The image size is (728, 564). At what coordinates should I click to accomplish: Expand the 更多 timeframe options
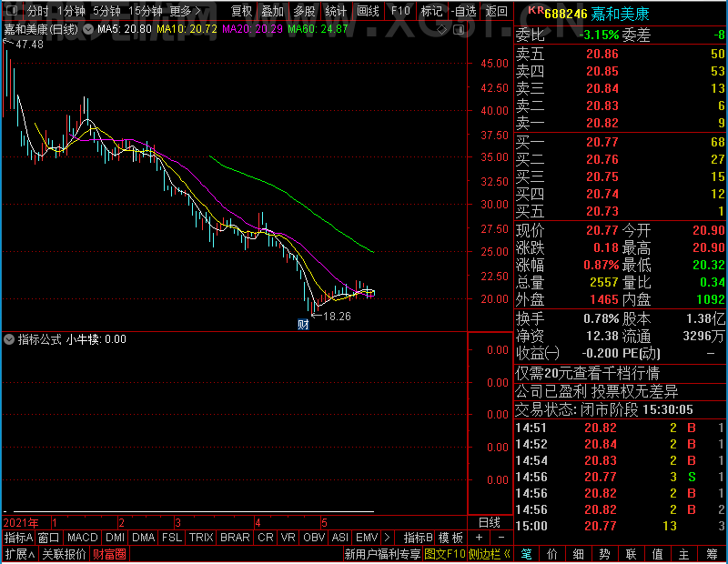click(x=186, y=11)
